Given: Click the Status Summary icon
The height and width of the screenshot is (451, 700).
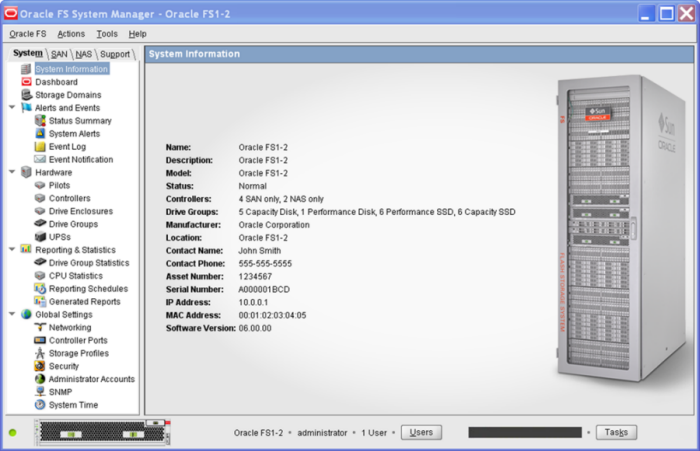Looking at the screenshot, I should pos(40,121).
